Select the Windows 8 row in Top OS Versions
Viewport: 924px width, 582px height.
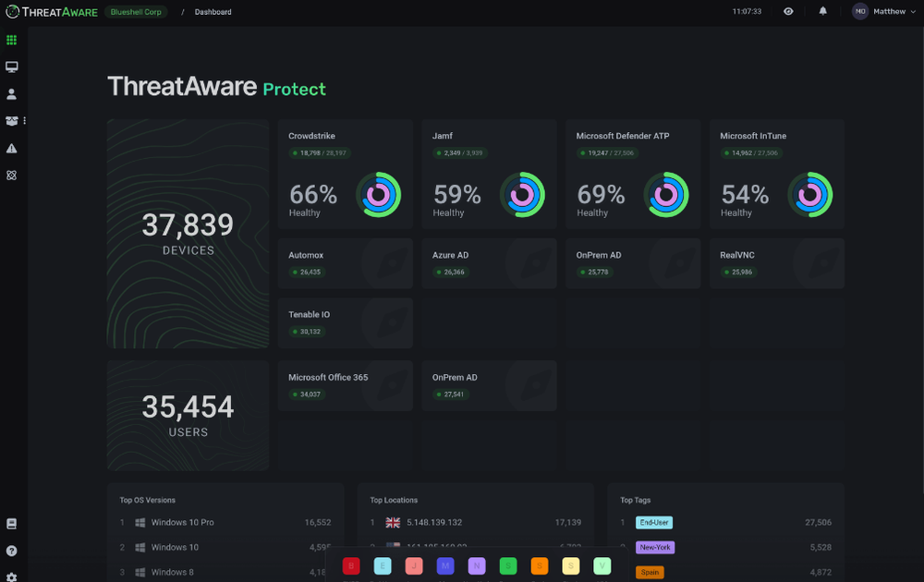point(225,572)
